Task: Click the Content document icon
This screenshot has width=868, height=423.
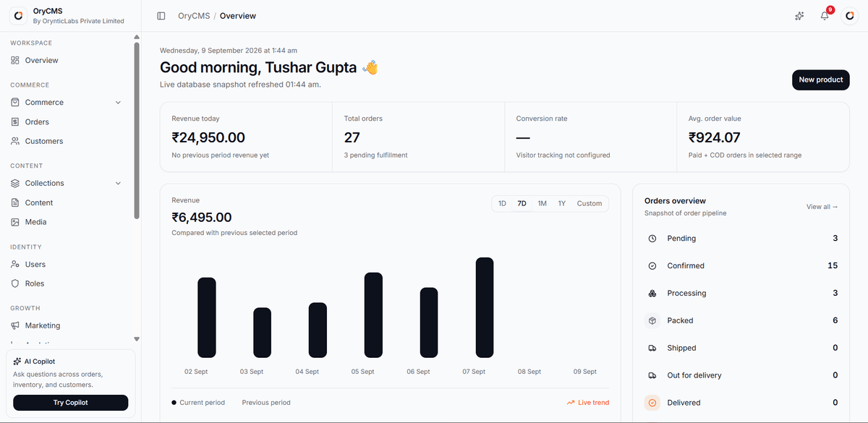Action: pyautogui.click(x=15, y=203)
